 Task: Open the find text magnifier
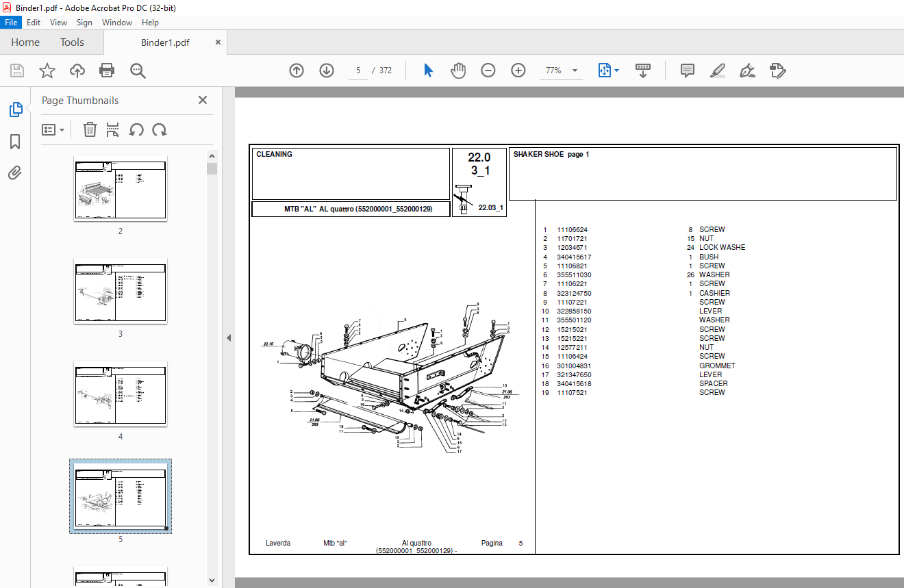click(x=138, y=71)
